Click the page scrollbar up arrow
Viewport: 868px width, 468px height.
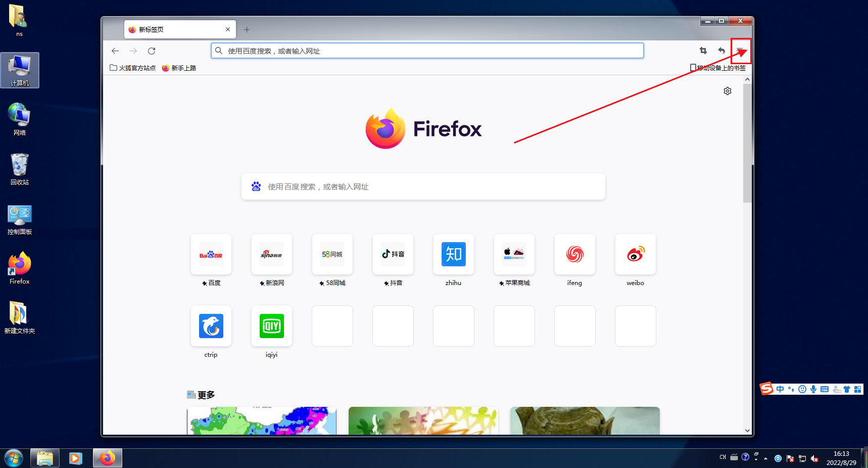(x=747, y=80)
